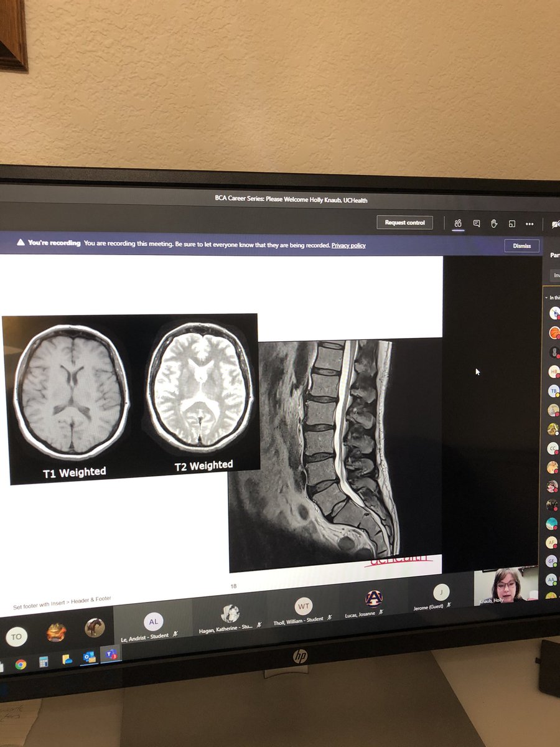Select the TB participant avatar

pos(554,391)
